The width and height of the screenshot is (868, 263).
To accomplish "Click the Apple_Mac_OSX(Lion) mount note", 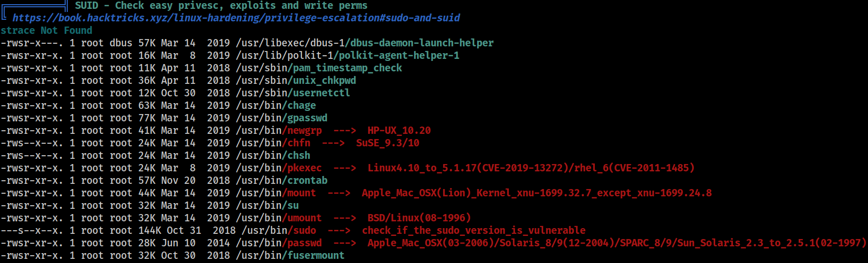I will pos(537,193).
